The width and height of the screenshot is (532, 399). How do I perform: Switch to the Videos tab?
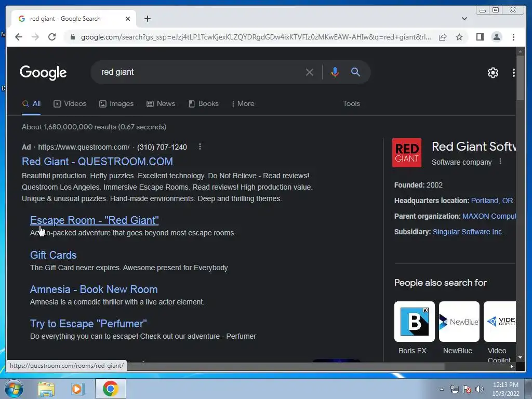click(x=70, y=104)
